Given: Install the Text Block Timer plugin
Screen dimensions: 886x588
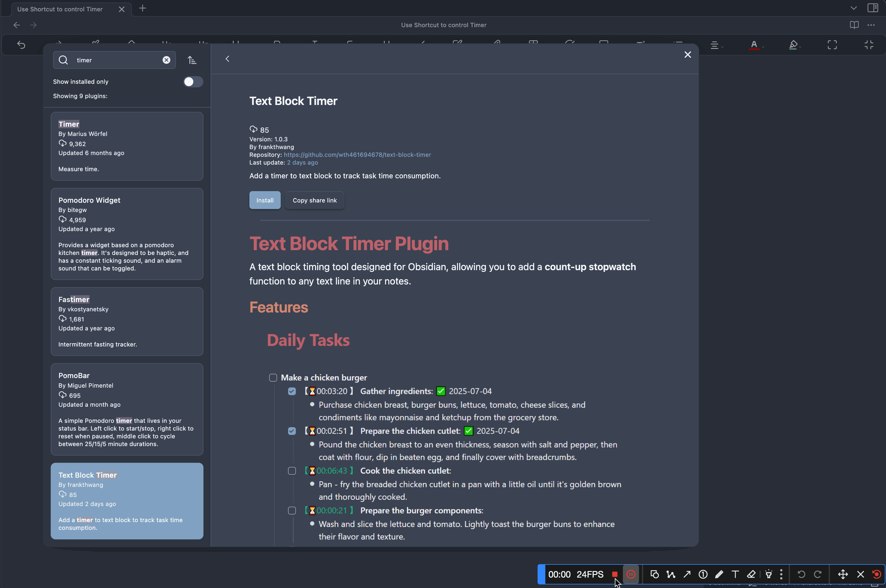Looking at the screenshot, I should pyautogui.click(x=265, y=200).
